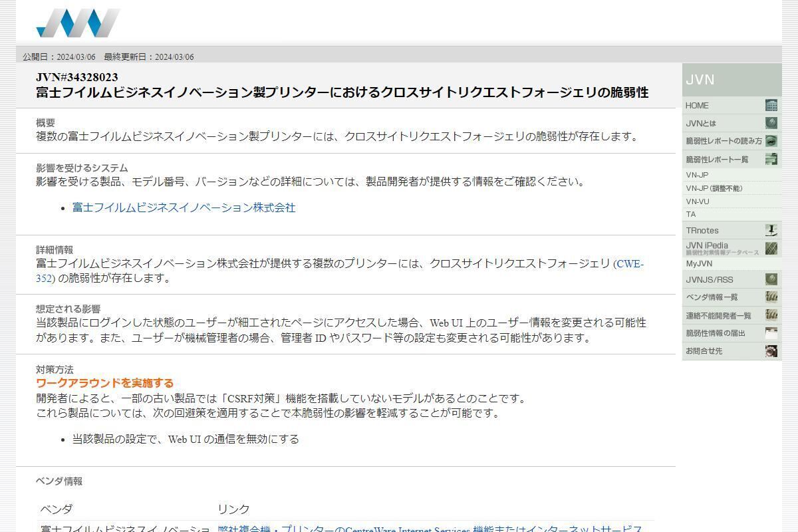Click the icon beside JVNとは
The image size is (798, 532).
click(x=771, y=123)
